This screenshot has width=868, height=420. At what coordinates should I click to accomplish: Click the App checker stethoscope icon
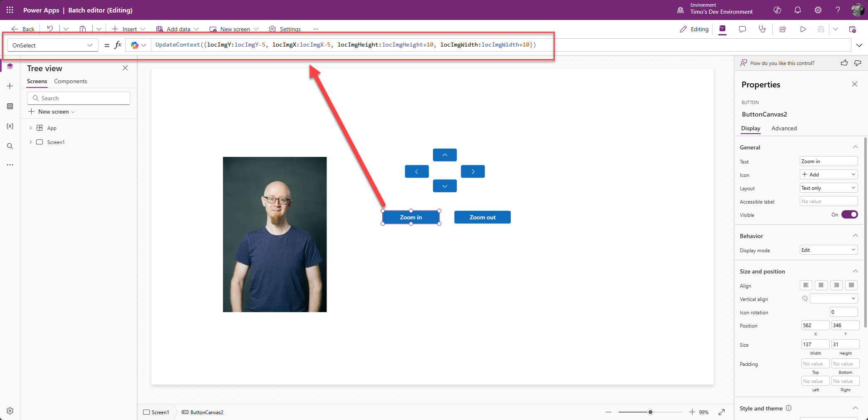(762, 29)
